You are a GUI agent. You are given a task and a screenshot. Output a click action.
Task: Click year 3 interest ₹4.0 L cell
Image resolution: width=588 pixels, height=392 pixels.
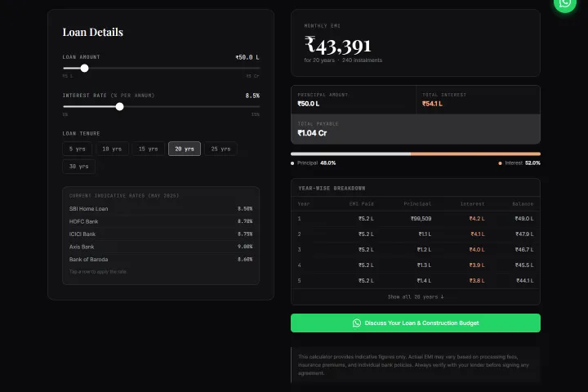477,249
